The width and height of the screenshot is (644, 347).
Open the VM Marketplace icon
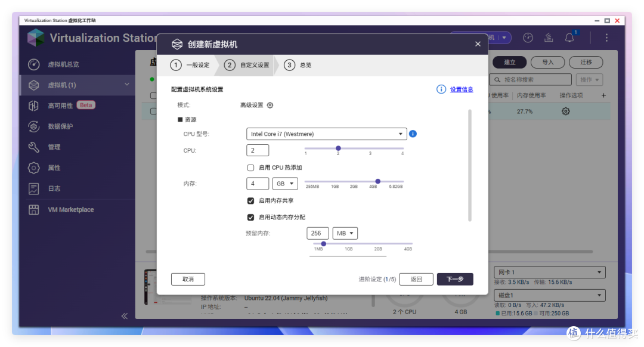(33, 209)
